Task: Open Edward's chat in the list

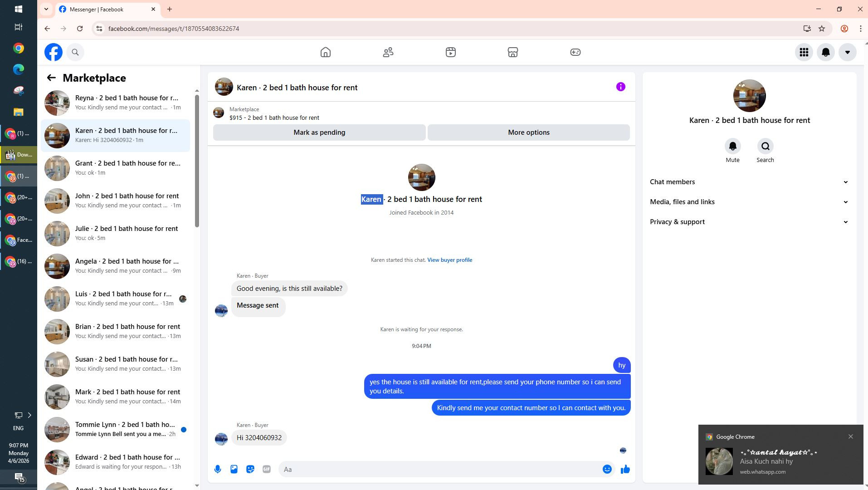Action: click(x=116, y=462)
